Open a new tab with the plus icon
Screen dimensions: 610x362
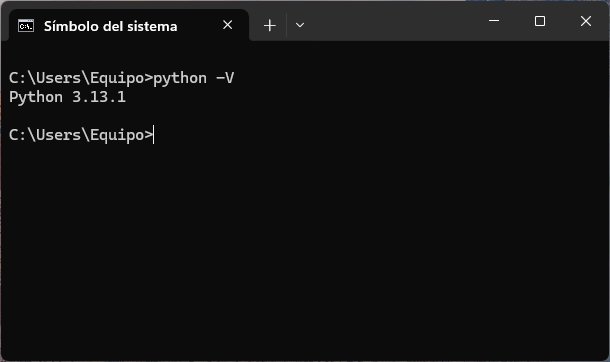(270, 26)
